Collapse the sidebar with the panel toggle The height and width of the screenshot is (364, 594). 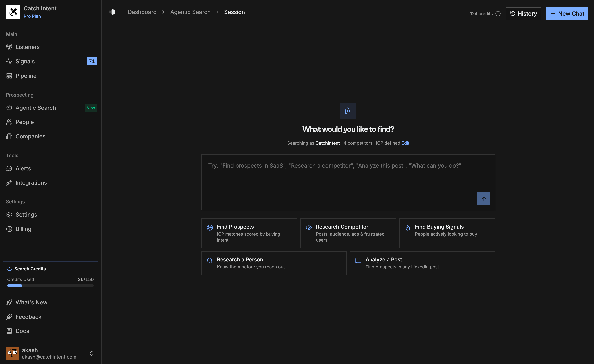112,12
